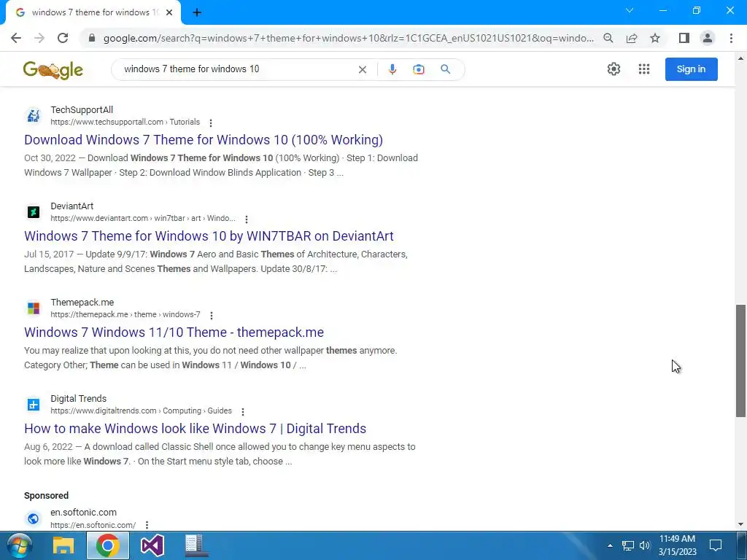
Task: Open Themepack.me result options menu
Action: (x=212, y=315)
